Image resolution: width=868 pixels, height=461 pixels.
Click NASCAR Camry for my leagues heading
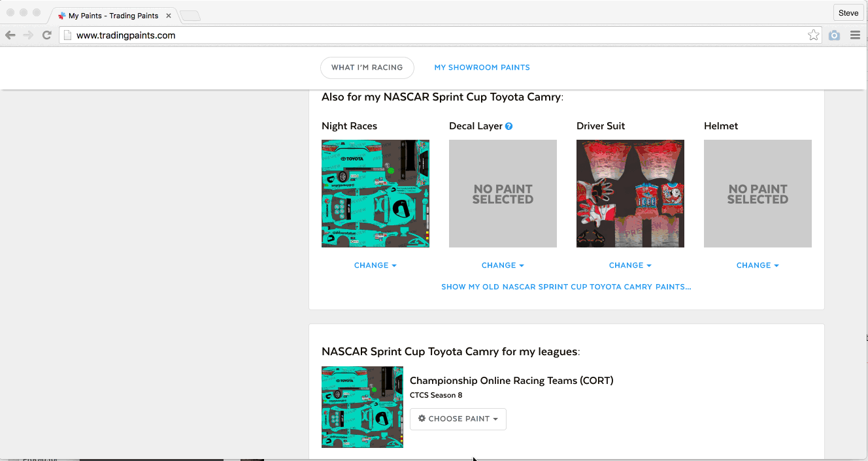(x=451, y=352)
